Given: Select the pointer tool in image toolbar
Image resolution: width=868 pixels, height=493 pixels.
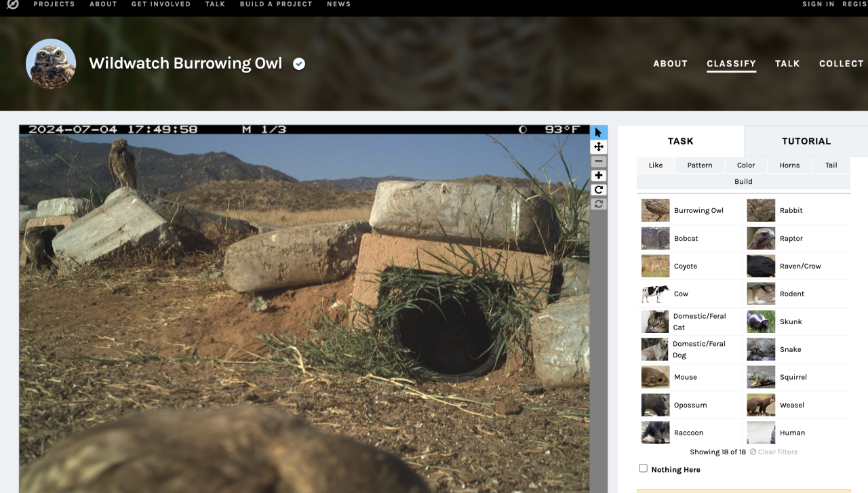Looking at the screenshot, I should point(598,133).
